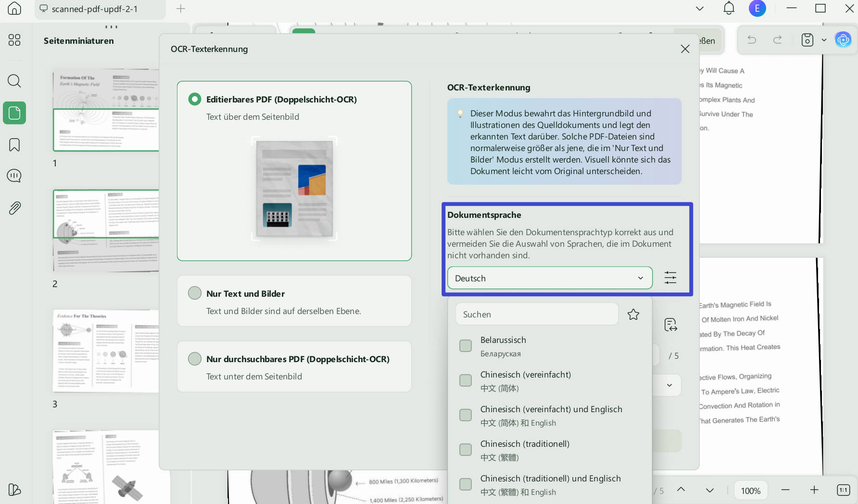Click 'Text und Bilder sind auf derselben Ebene'
This screenshot has width=858, height=504.
pyautogui.click(x=283, y=311)
